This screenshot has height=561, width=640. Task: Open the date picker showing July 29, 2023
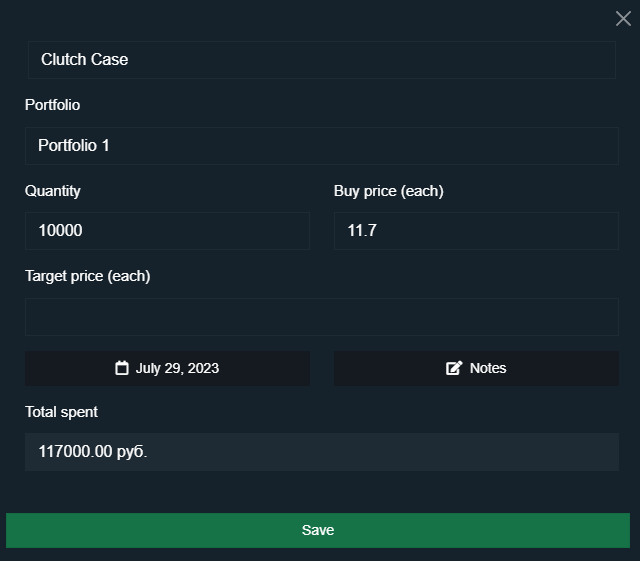167,368
